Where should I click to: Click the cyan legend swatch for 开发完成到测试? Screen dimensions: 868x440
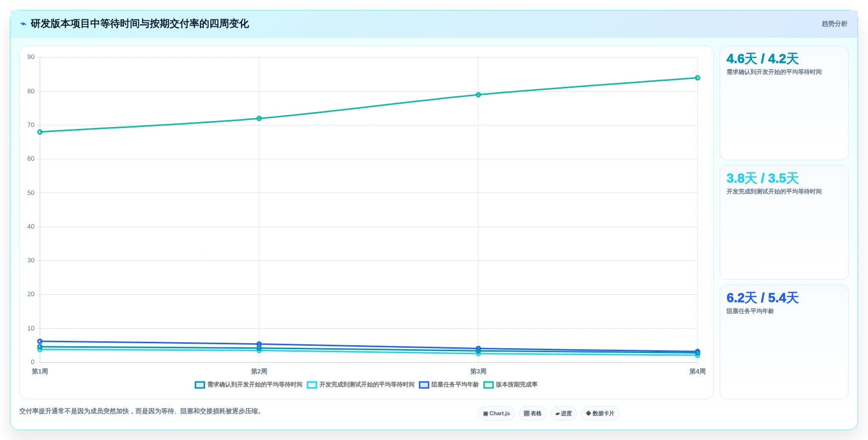[312, 385]
